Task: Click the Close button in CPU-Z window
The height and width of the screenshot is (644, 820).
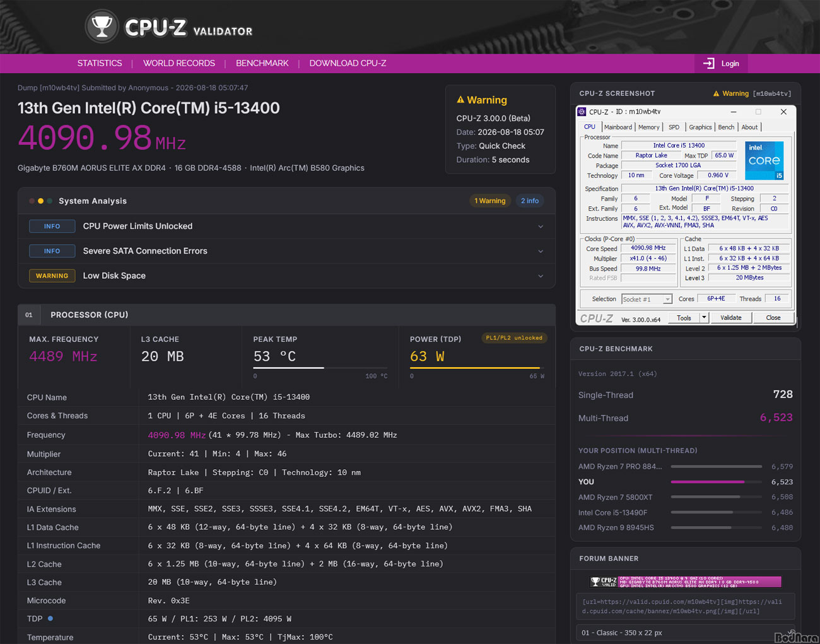Action: 773,318
